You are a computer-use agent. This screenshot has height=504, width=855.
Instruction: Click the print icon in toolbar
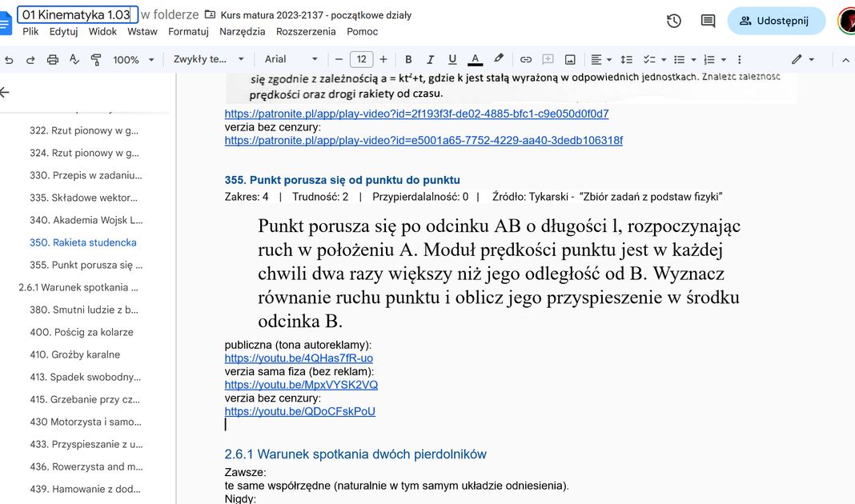53,60
